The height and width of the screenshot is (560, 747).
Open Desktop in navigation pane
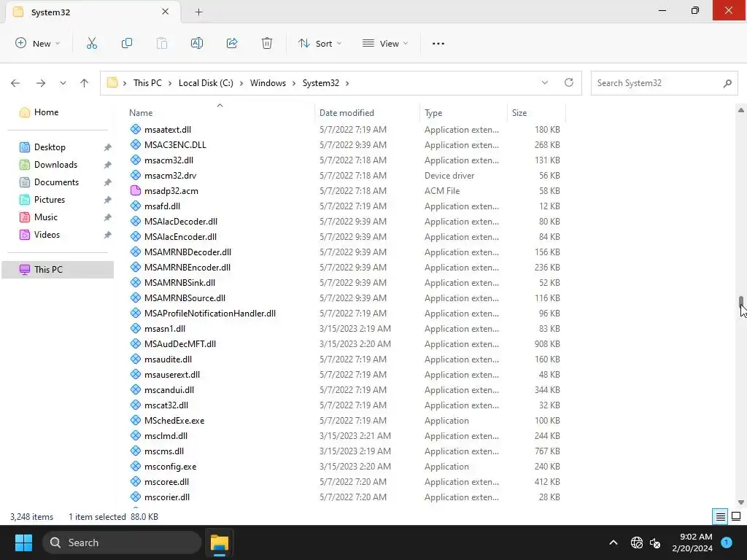pos(50,147)
